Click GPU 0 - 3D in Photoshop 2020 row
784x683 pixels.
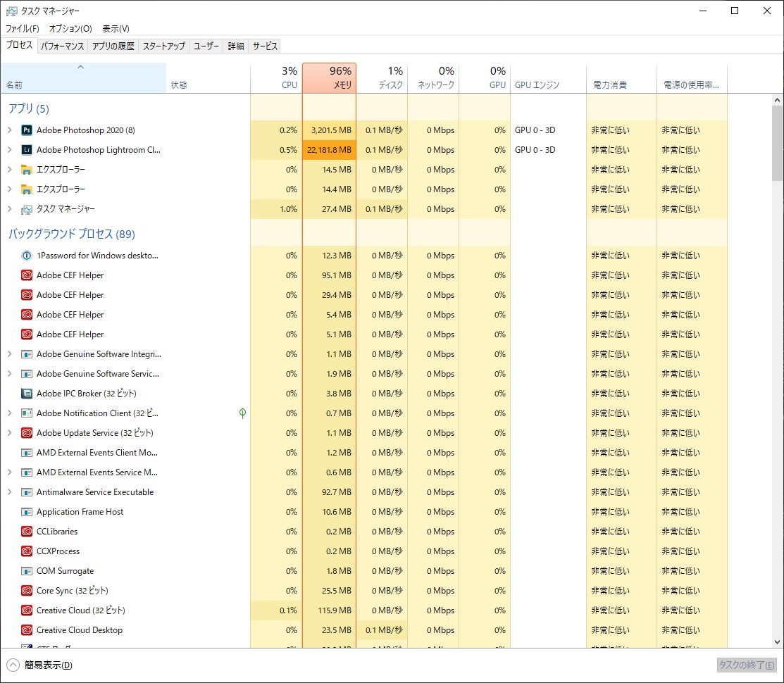[x=535, y=130]
